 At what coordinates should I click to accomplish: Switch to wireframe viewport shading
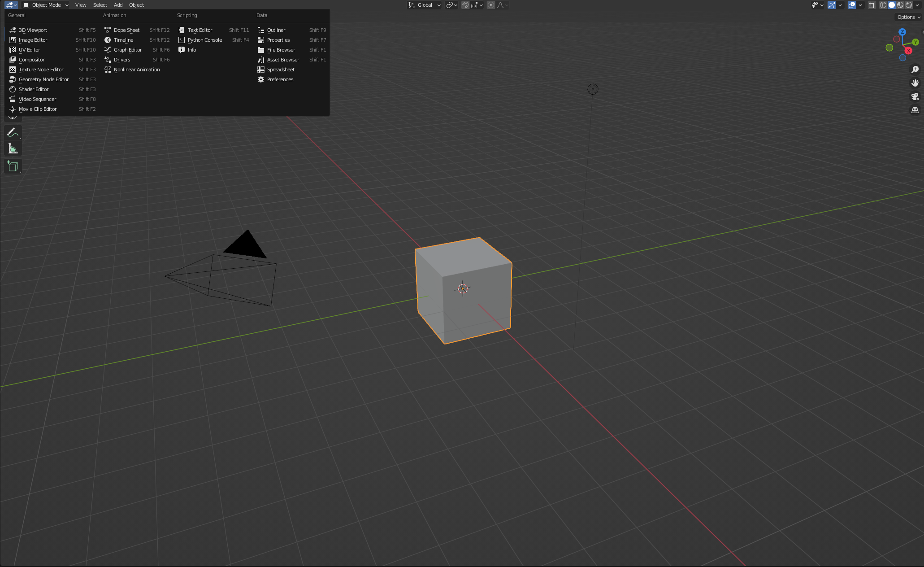click(883, 5)
